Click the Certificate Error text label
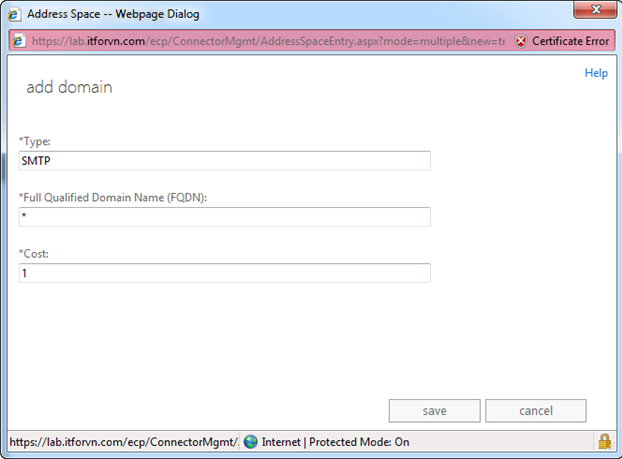 (569, 42)
